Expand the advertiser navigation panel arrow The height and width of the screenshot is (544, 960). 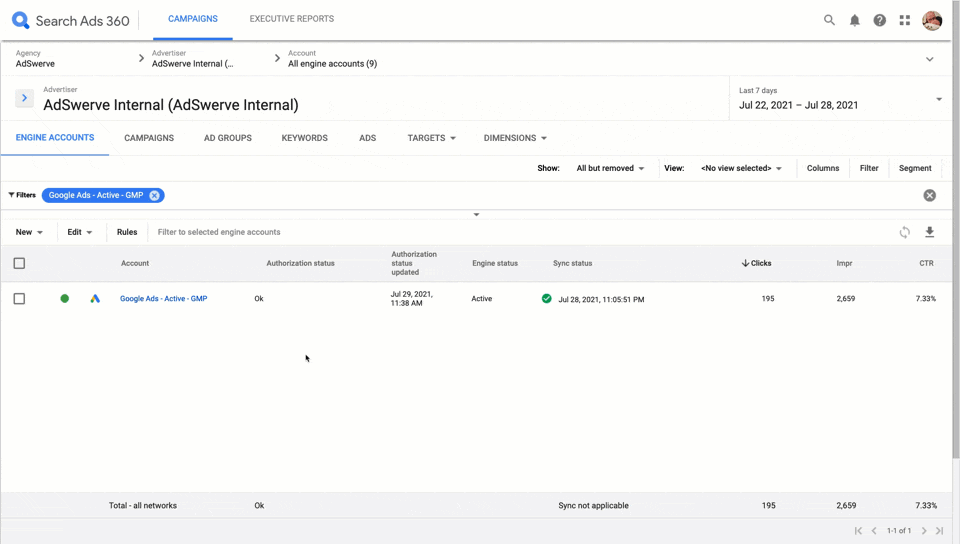(24, 98)
